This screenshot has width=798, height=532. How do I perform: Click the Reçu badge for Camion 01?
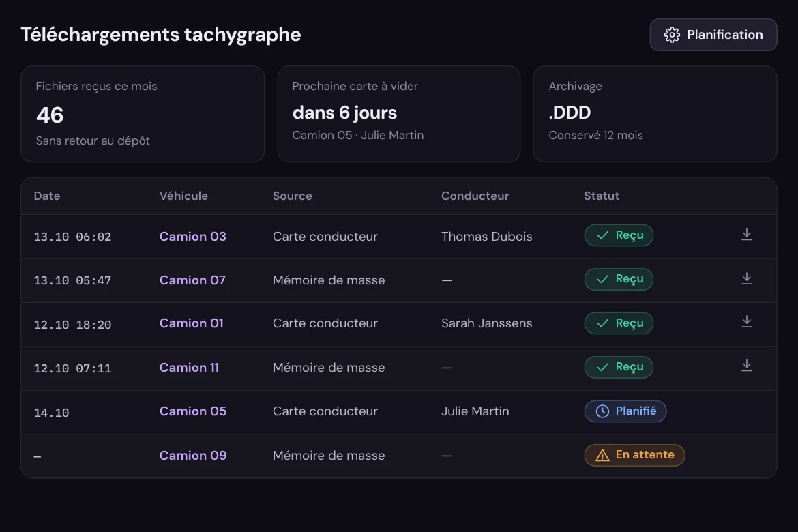point(619,323)
